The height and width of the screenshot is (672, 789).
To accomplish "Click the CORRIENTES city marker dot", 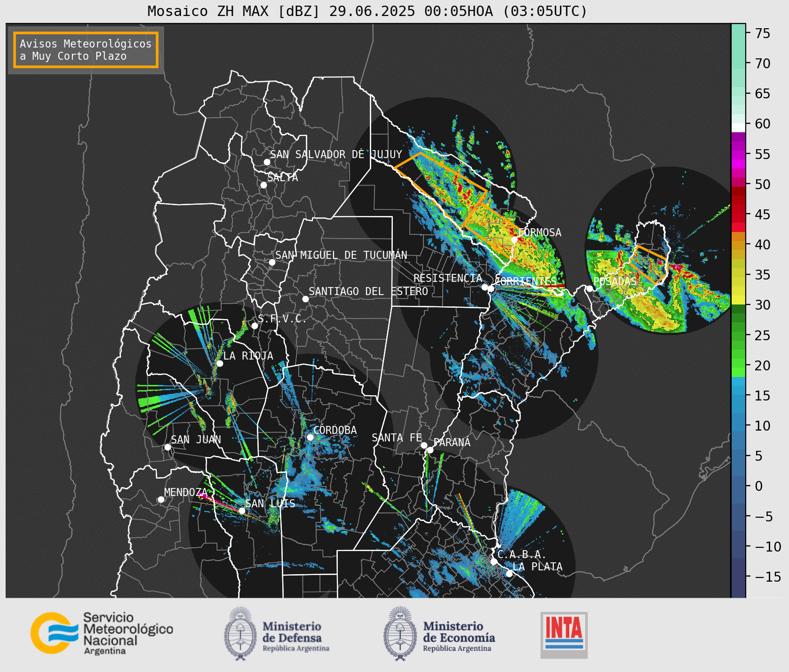I will coord(491,288).
